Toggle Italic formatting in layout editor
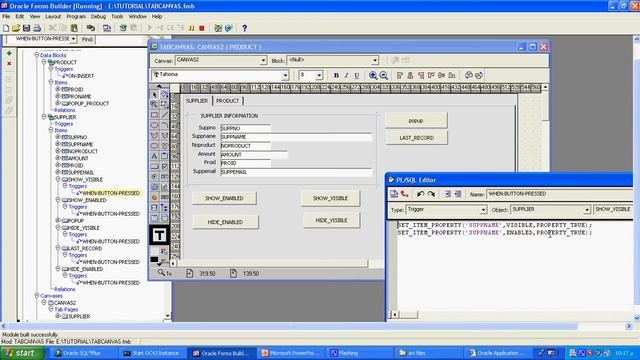640x360 pixels. coord(346,75)
